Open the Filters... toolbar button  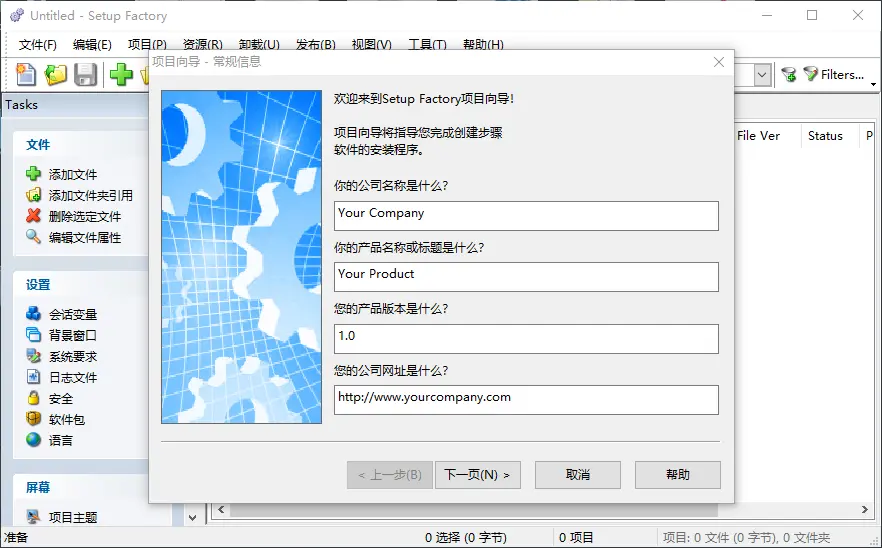coord(834,74)
